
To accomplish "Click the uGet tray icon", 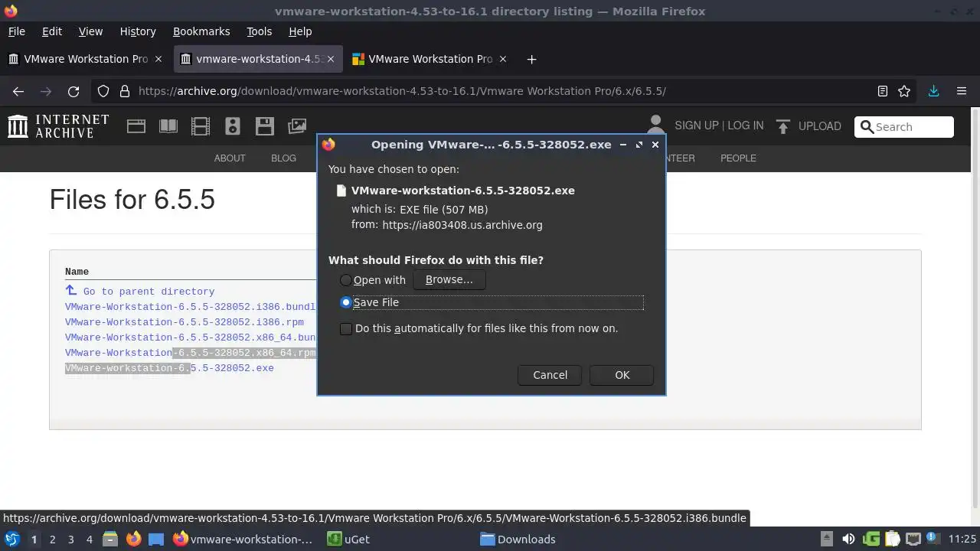I will [x=871, y=539].
